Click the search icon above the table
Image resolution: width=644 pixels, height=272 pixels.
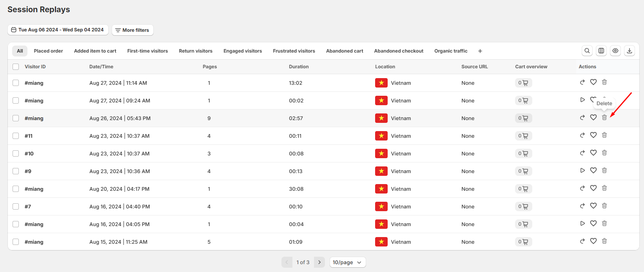[x=587, y=51]
